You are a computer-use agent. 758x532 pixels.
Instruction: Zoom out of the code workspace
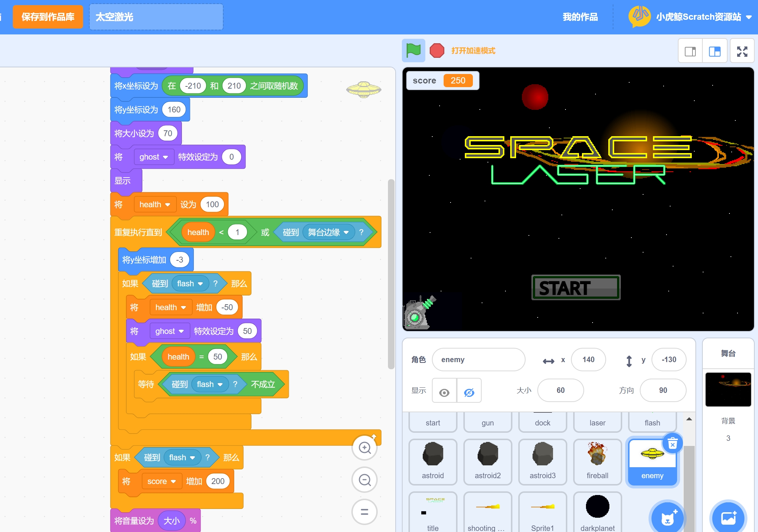[365, 480]
